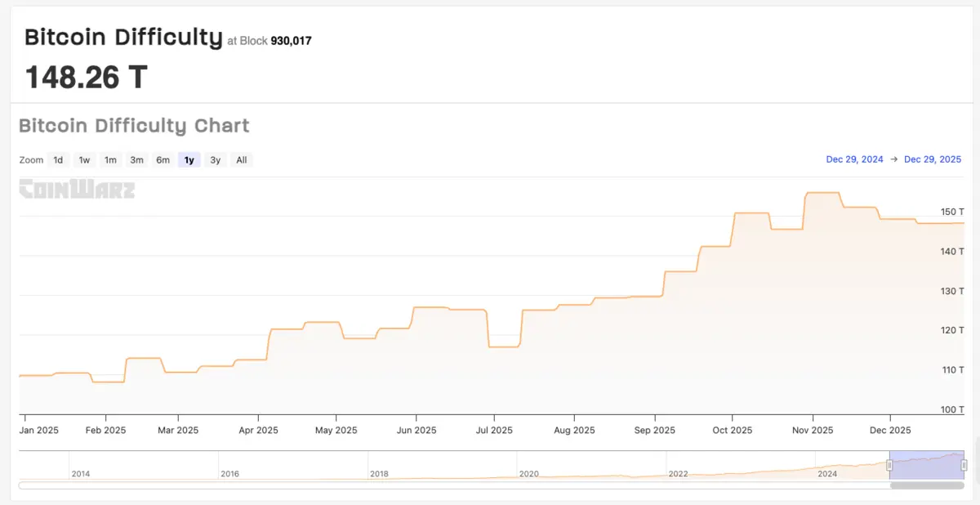Image resolution: width=980 pixels, height=505 pixels.
Task: Click the Bitcoin Difficulty Chart heading
Action: 134,125
